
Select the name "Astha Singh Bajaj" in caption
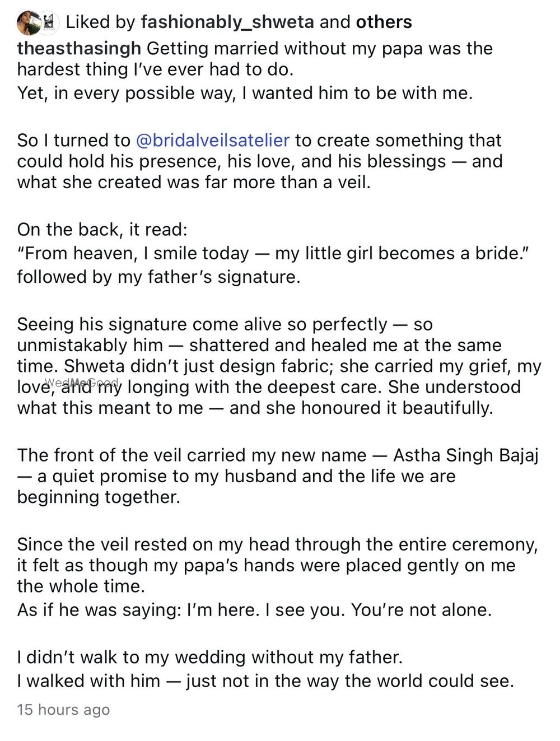click(x=465, y=455)
